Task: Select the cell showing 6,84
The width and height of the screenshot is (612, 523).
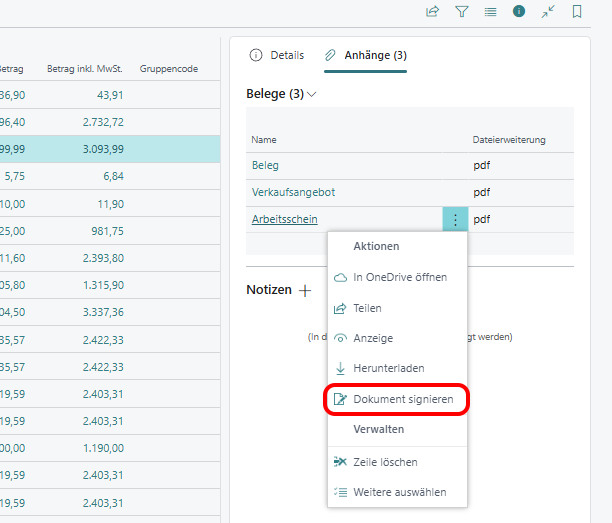Action: (x=113, y=176)
